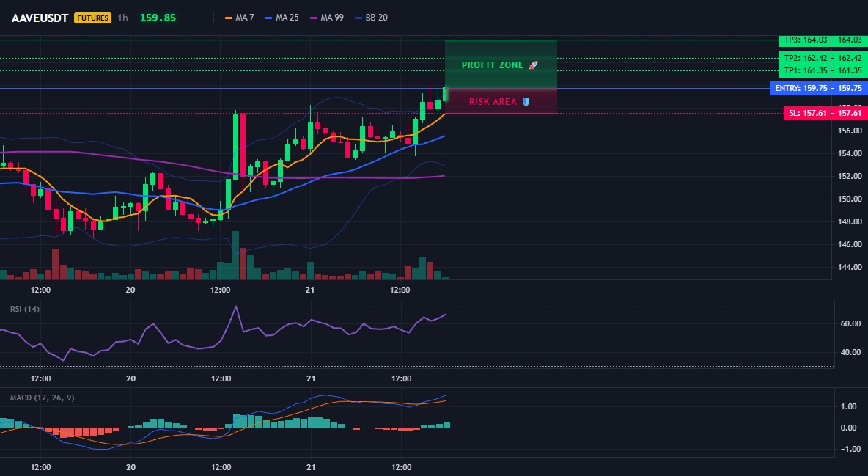The width and height of the screenshot is (868, 476).
Task: Select the 1h timeframe label
Action: pos(123,18)
